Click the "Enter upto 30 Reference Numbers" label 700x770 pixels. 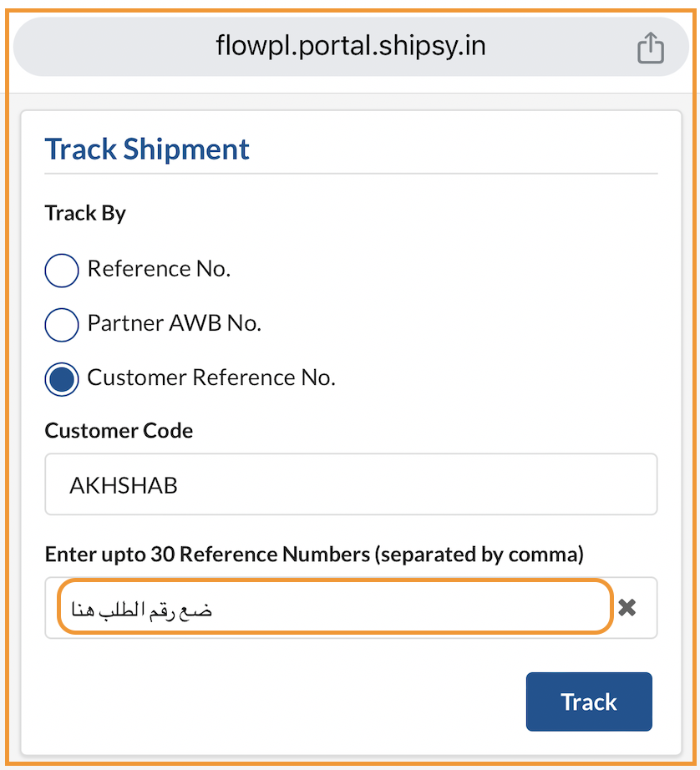click(314, 554)
